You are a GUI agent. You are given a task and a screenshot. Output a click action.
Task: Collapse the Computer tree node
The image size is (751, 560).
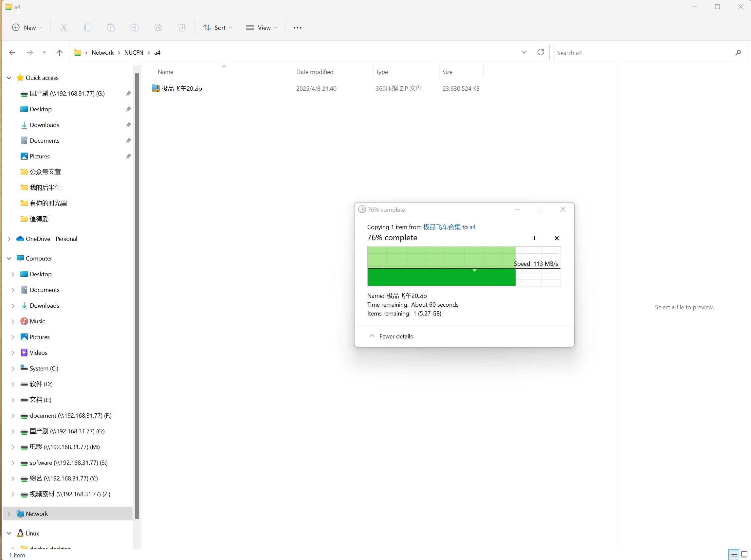click(9, 259)
